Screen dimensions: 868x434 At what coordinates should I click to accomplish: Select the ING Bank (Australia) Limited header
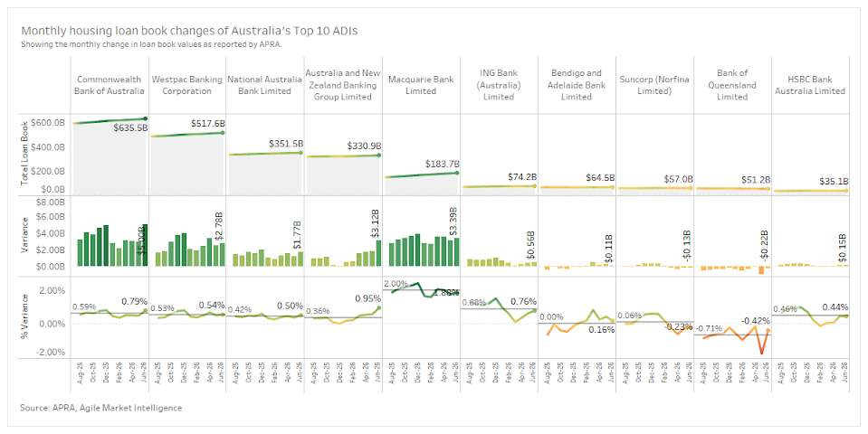[499, 85]
